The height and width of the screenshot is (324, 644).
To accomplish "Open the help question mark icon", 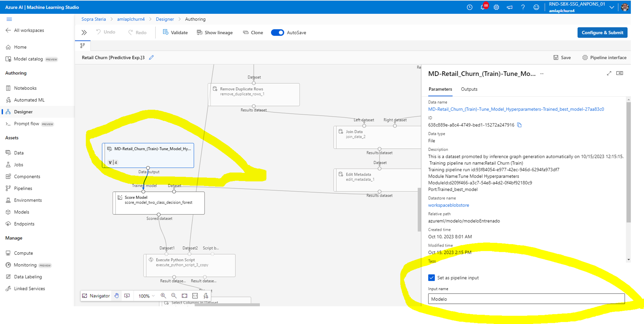I will tap(523, 7).
